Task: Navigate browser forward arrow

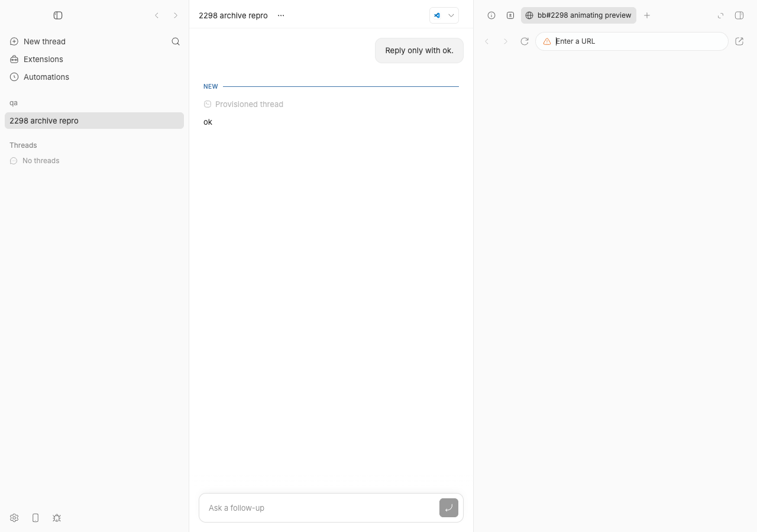Action: click(506, 41)
